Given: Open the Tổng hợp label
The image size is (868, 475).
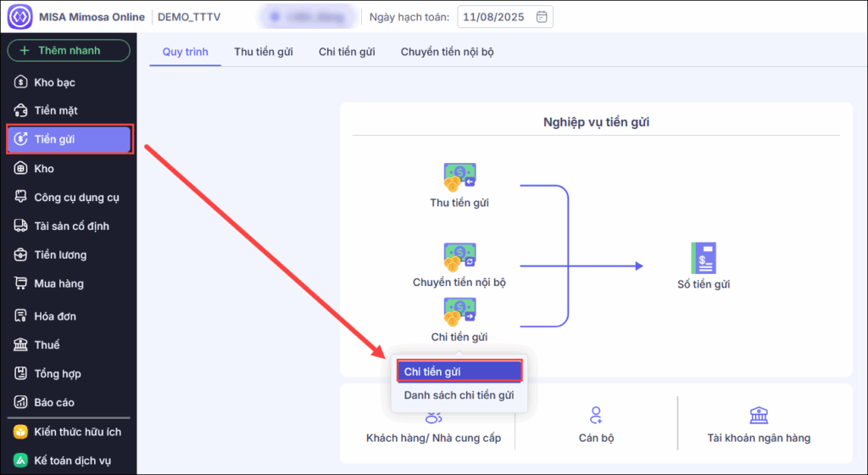Looking at the screenshot, I should pyautogui.click(x=58, y=374).
